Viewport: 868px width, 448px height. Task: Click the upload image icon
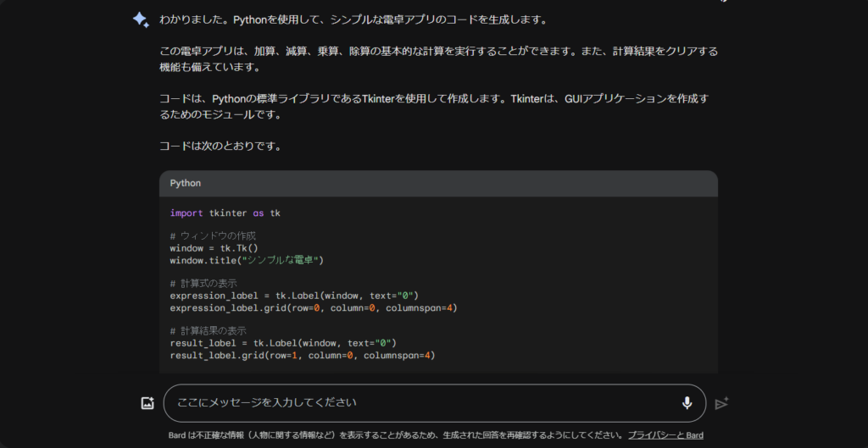147,403
